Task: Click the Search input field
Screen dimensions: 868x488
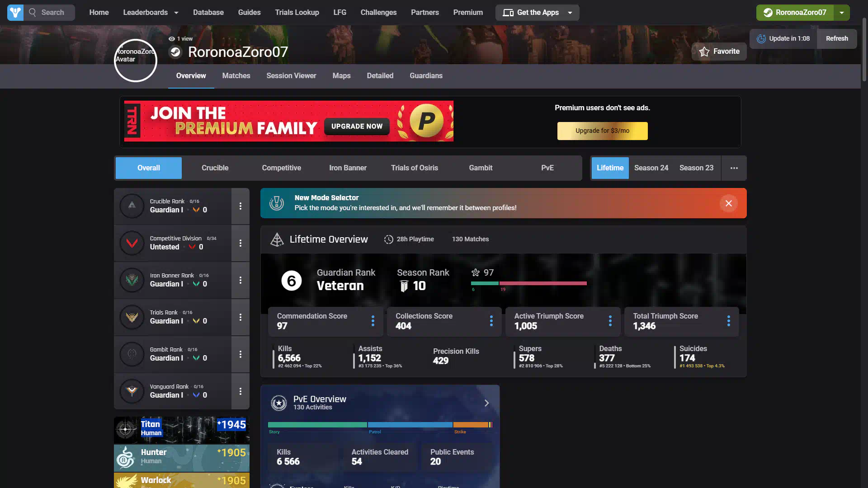Action: coord(50,13)
